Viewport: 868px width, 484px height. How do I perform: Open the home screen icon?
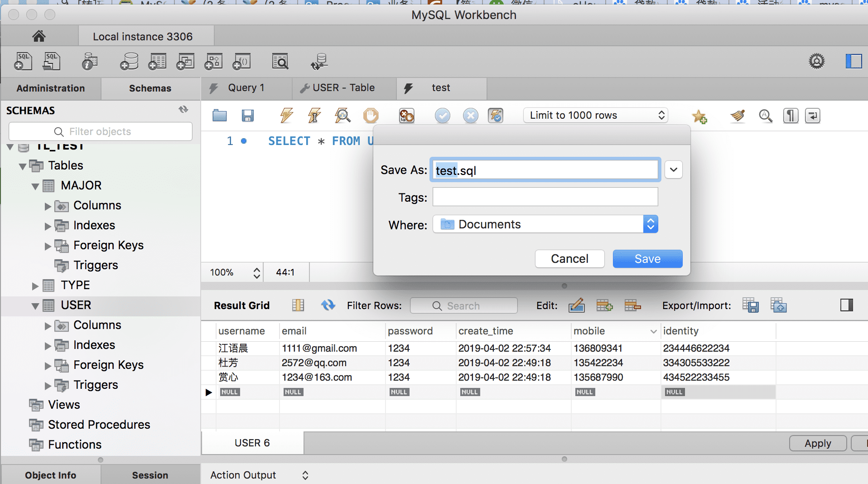point(39,36)
